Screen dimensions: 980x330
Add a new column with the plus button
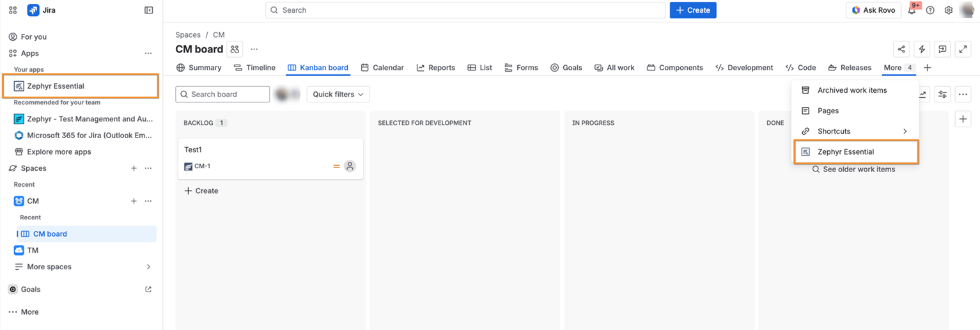point(963,119)
